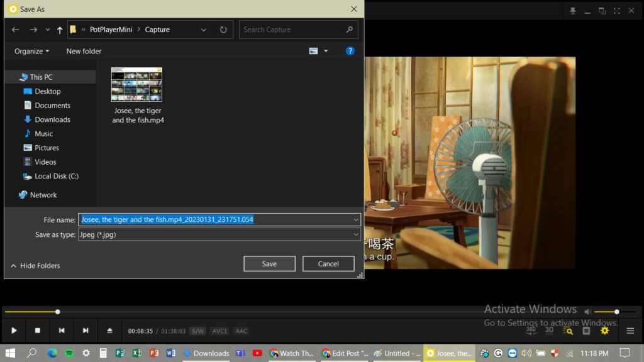Image resolution: width=644 pixels, height=362 pixels.
Task: Go up one folder level
Action: click(x=60, y=30)
